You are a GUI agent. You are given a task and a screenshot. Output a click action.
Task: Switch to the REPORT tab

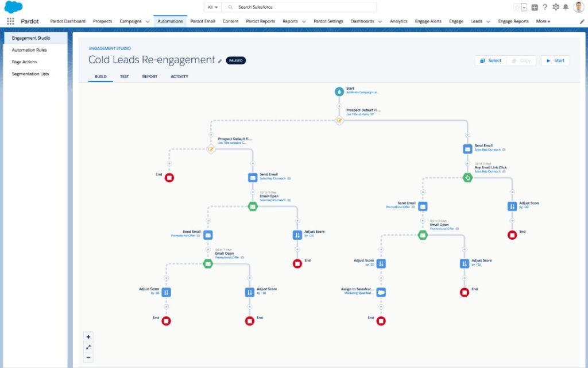click(150, 76)
